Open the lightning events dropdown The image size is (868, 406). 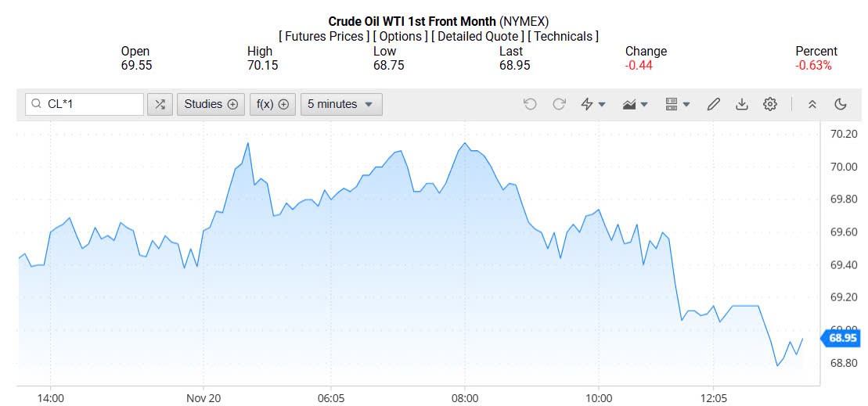click(593, 104)
